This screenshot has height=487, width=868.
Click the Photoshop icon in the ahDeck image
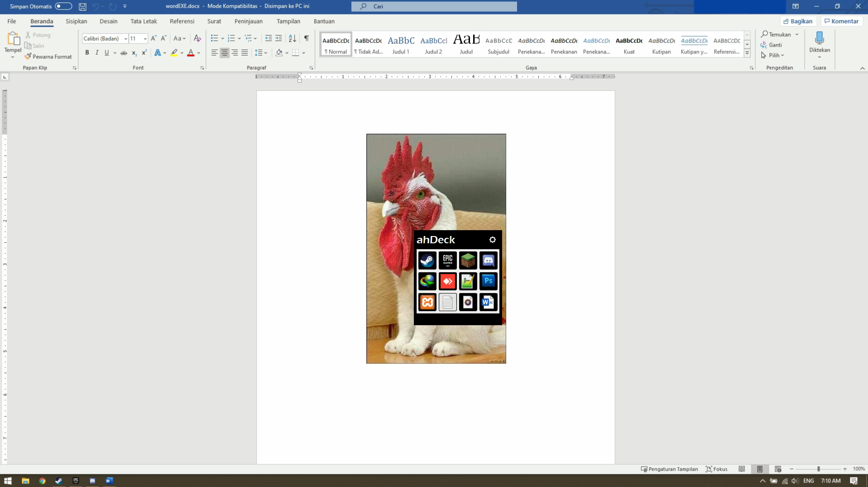tap(488, 281)
